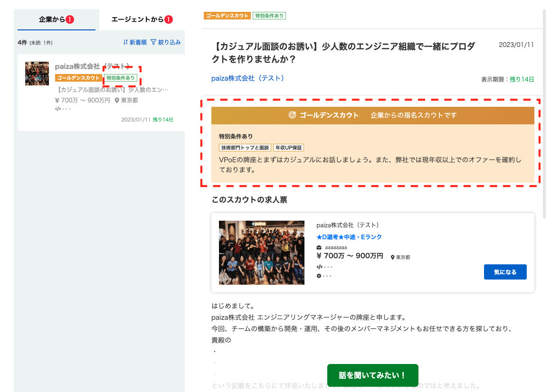Click the 表示期限：残り14日 text
Image resolution: width=560 pixels, height=392 pixels.
[x=507, y=80]
